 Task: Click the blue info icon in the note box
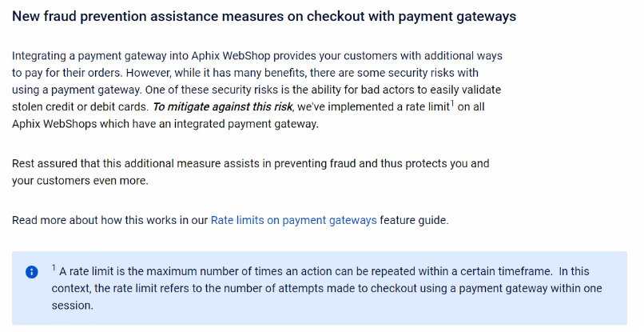[x=32, y=272]
